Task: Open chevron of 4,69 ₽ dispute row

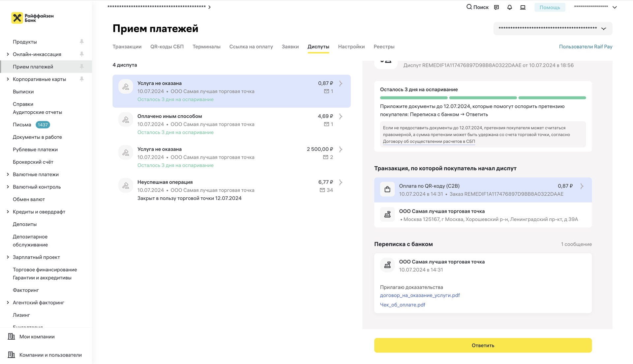Action: [341, 116]
